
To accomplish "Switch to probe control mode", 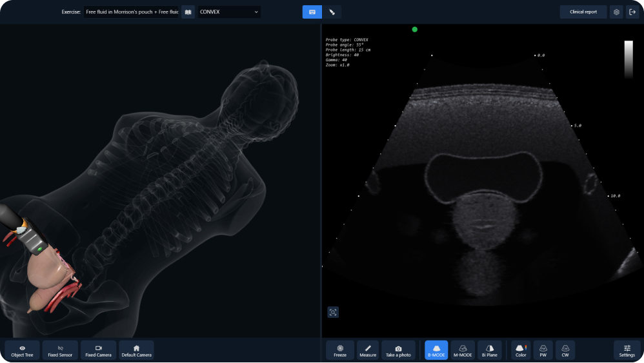I will [x=332, y=12].
